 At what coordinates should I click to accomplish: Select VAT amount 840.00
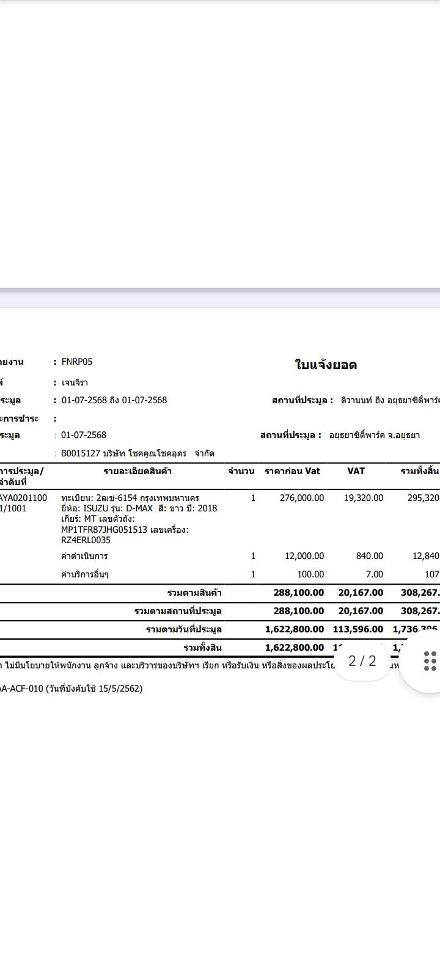click(370, 556)
